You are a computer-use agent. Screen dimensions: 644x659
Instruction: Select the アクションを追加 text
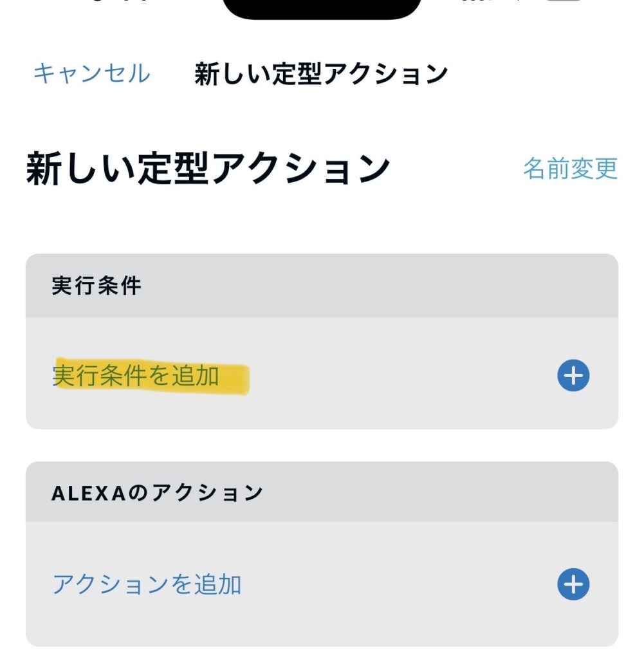point(147,584)
